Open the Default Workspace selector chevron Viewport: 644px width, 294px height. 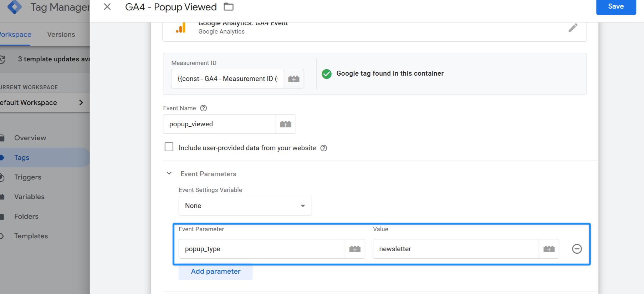click(81, 103)
